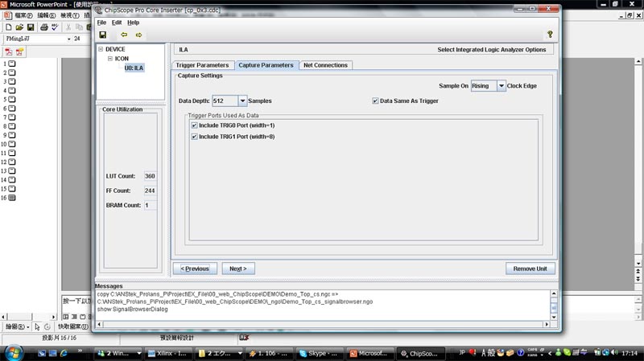Click the Messages pane scroll right arrow
The height and width of the screenshot is (361, 644).
[547, 324]
